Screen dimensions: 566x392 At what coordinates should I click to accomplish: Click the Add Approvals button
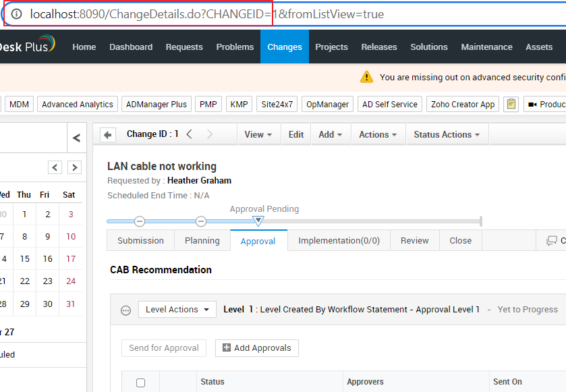click(256, 348)
